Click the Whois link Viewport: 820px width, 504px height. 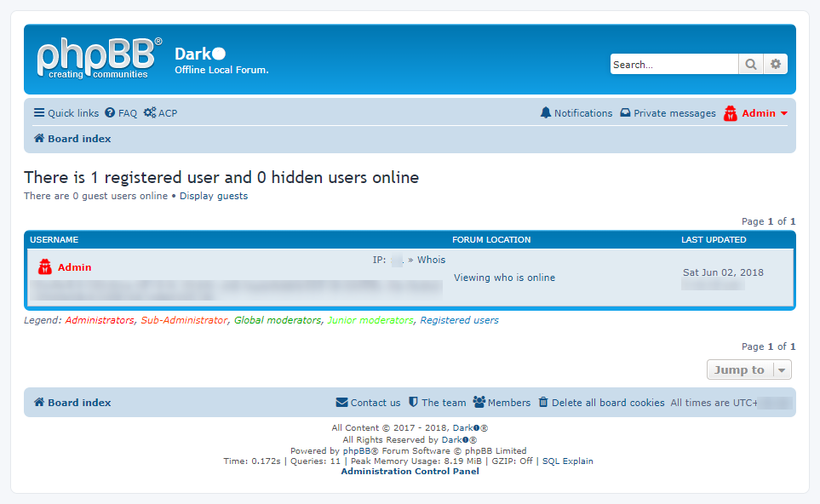(x=431, y=260)
